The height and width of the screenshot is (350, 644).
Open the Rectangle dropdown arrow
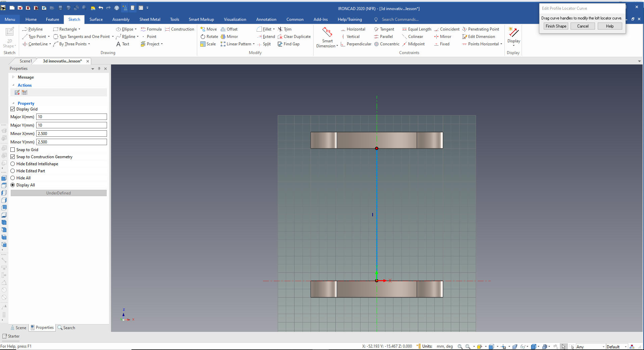[x=79, y=29]
